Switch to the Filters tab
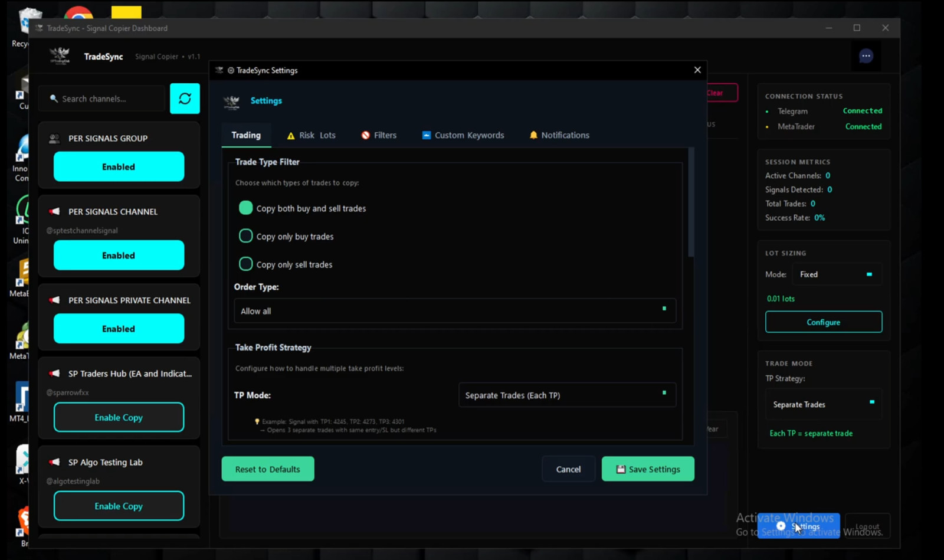 (x=379, y=135)
